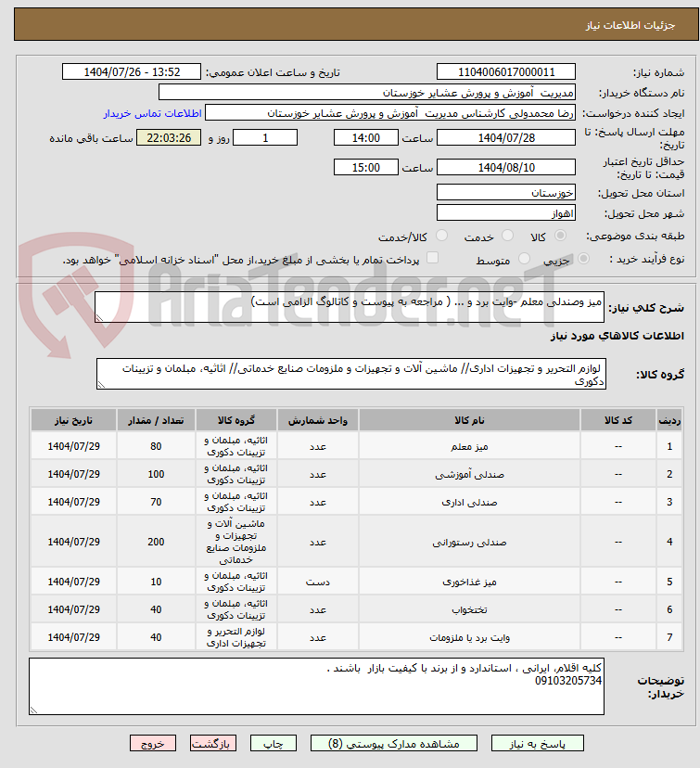700x768 pixels.
Task: Select the کالا/خدمت radio button
Action: (x=441, y=236)
